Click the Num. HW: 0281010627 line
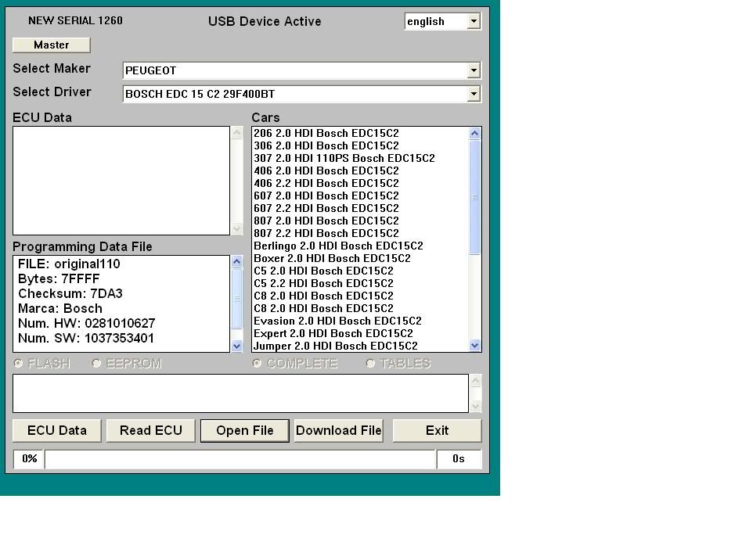The image size is (753, 560). (86, 324)
